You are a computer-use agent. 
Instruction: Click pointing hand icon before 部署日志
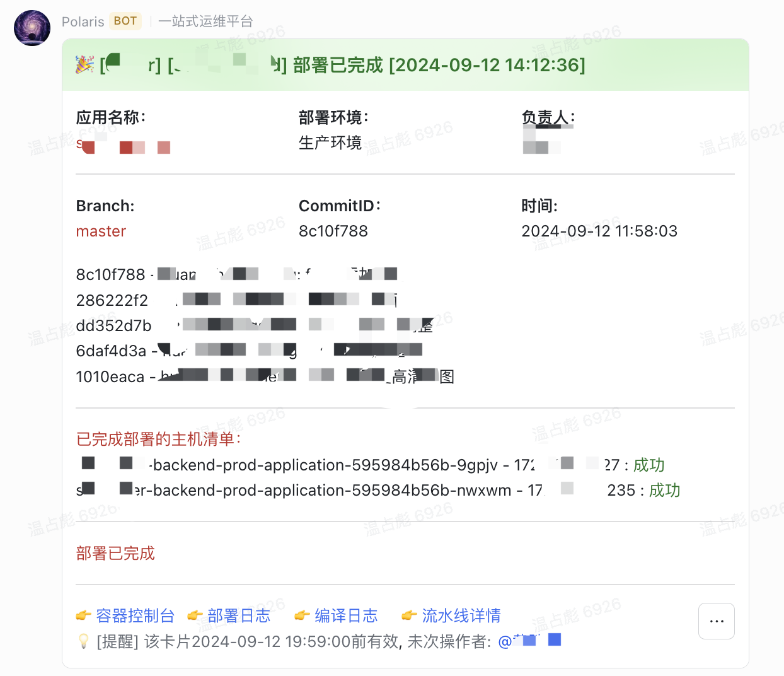(195, 615)
